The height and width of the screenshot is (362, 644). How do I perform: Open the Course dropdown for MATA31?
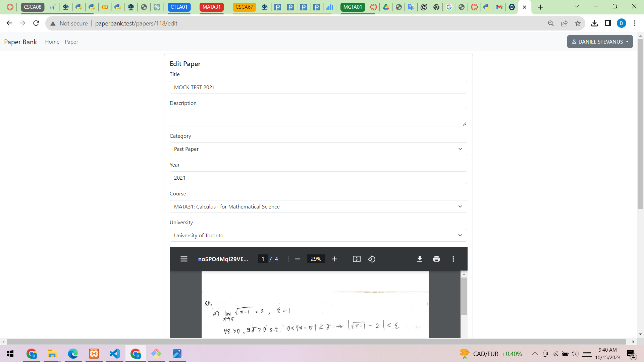pyautogui.click(x=318, y=206)
